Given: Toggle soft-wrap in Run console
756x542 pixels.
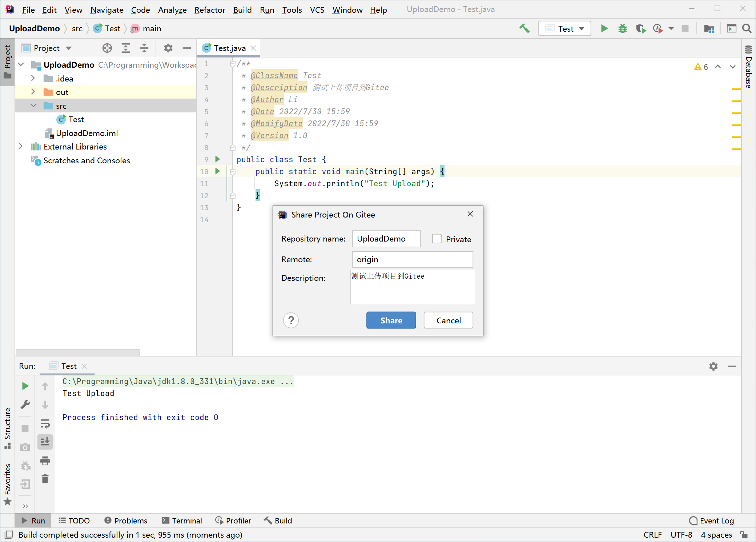Looking at the screenshot, I should click(x=45, y=423).
